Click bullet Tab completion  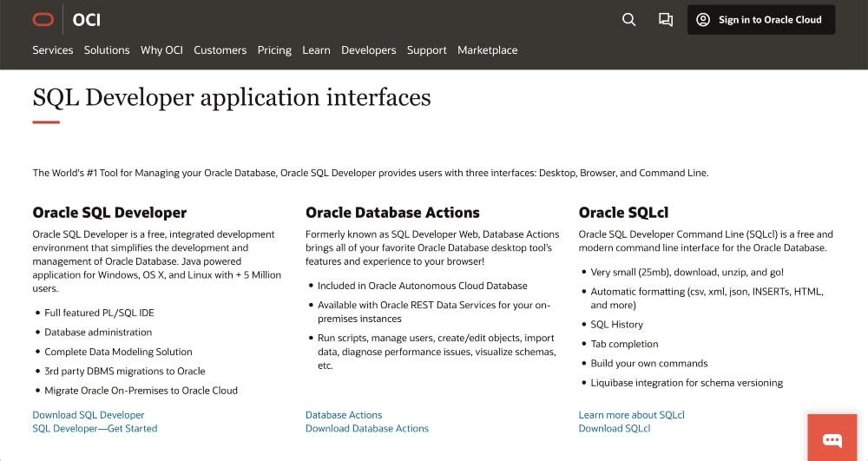point(624,344)
